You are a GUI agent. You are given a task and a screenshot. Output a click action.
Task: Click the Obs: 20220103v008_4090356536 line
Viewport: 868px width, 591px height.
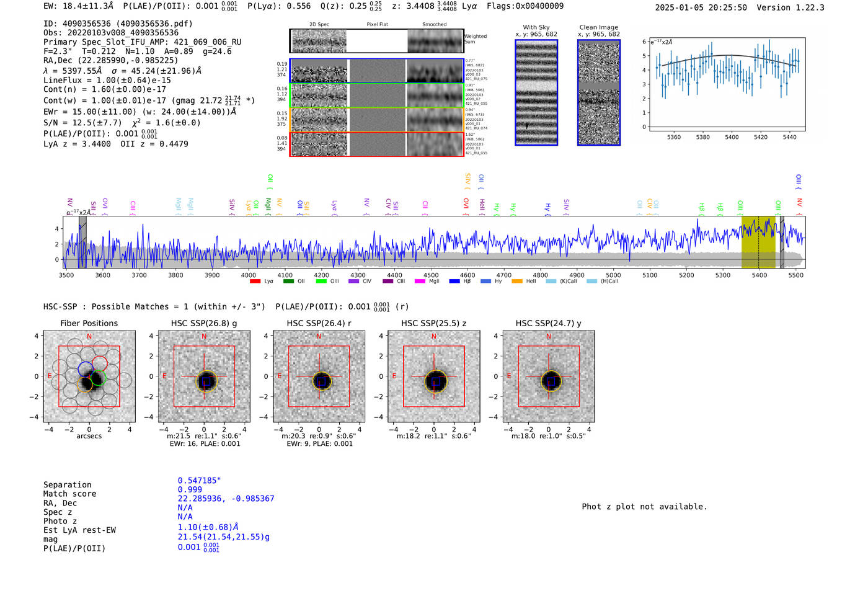tap(111, 33)
